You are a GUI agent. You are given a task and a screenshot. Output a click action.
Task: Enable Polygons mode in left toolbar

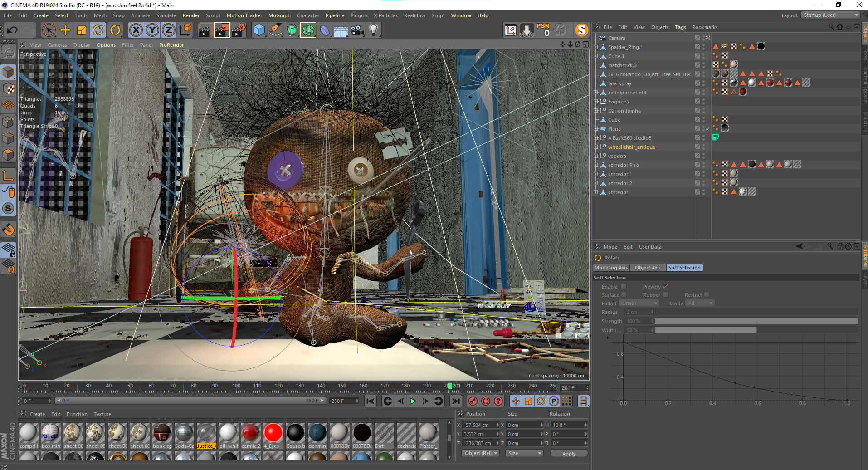click(x=8, y=155)
